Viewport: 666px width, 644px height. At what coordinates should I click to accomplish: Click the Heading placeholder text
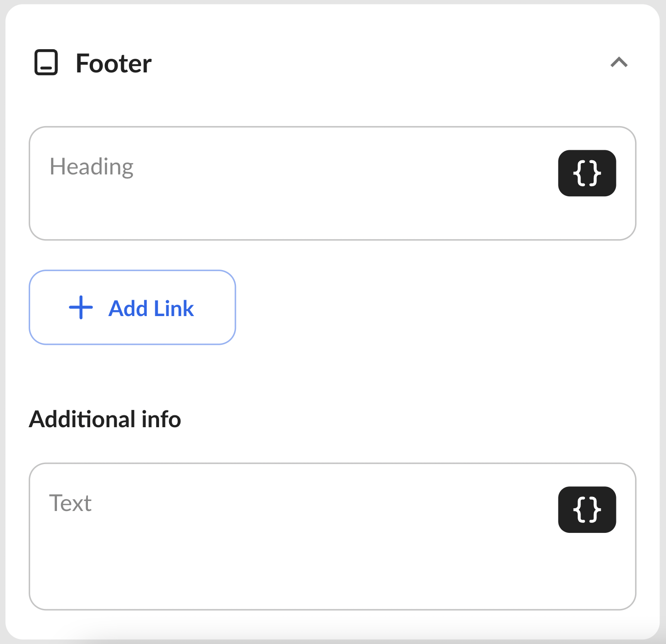point(92,167)
